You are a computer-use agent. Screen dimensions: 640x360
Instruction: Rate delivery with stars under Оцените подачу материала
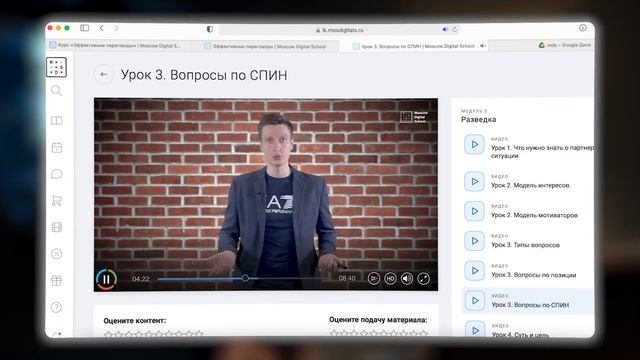tap(379, 333)
